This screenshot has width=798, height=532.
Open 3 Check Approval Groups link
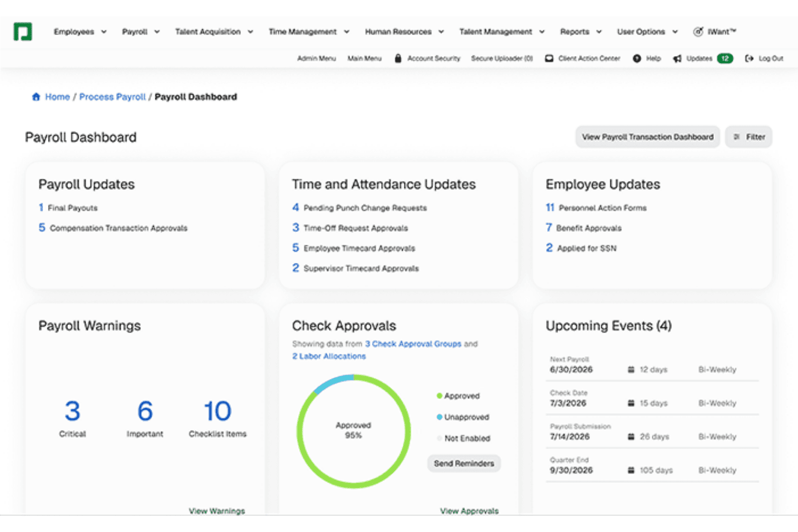tap(413, 344)
